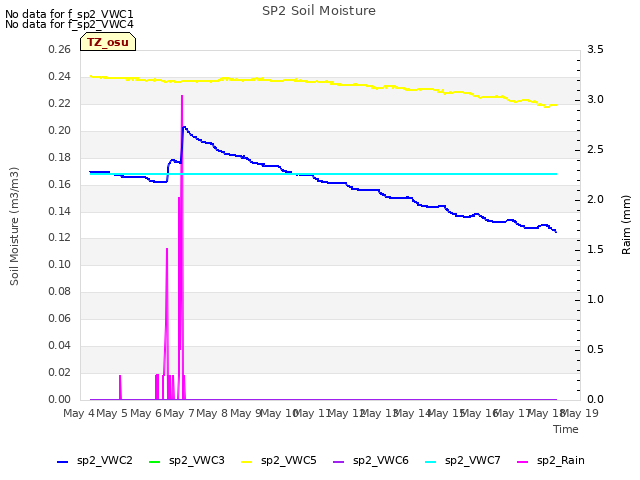
Task: Click the green sp2_VWC3 legend swatch
Action: (x=154, y=462)
